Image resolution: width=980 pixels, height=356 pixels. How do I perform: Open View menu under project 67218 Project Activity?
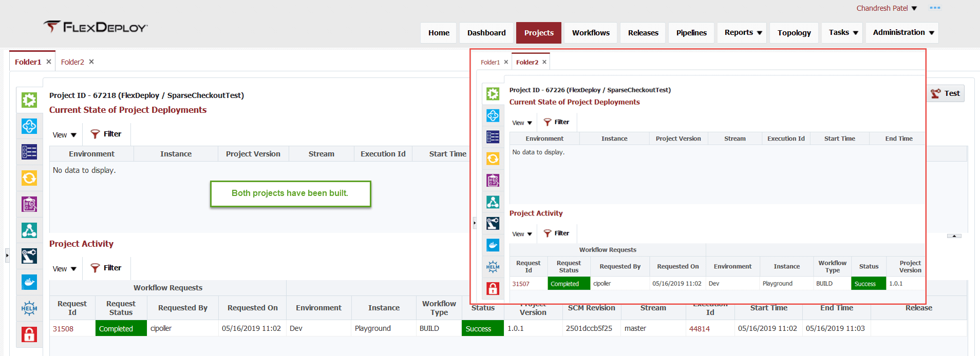(65, 269)
